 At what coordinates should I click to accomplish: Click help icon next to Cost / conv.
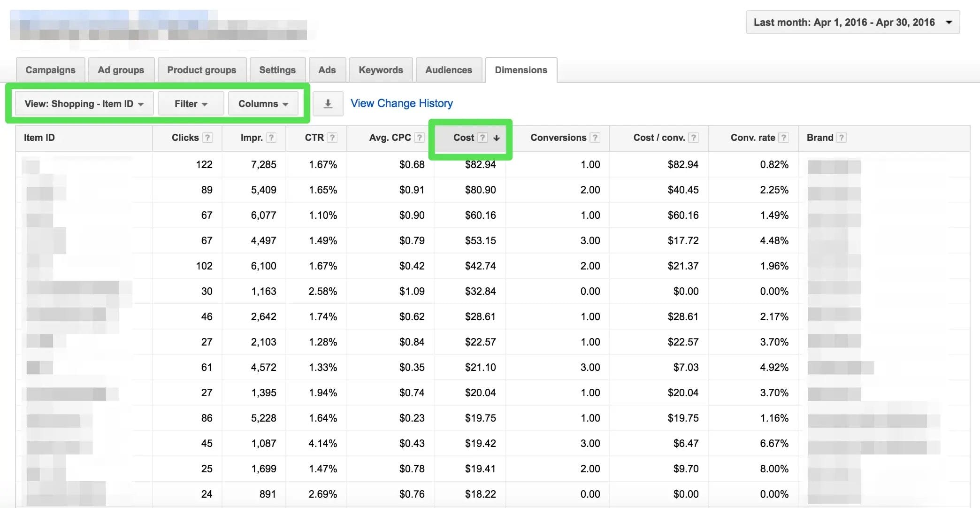coord(693,138)
